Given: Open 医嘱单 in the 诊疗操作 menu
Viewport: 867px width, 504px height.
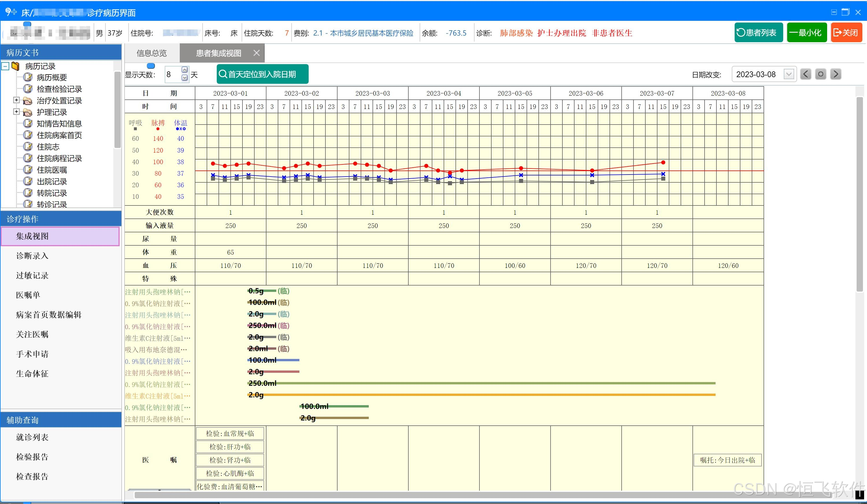Looking at the screenshot, I should coord(28,295).
